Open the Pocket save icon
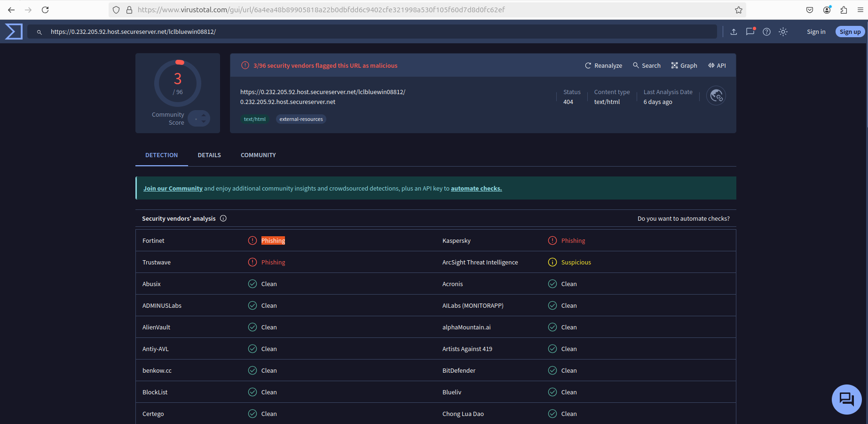 pos(810,10)
